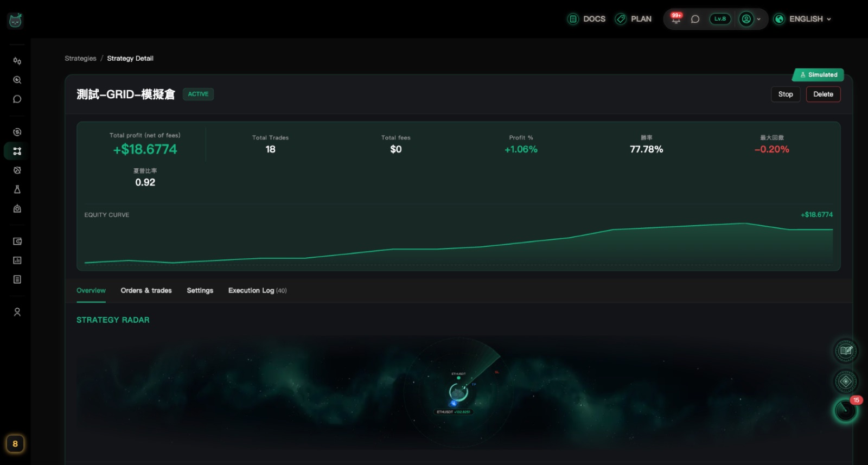Click the floating book-and-pencil guide button
Screen dimensions: 868x465
[845, 351]
